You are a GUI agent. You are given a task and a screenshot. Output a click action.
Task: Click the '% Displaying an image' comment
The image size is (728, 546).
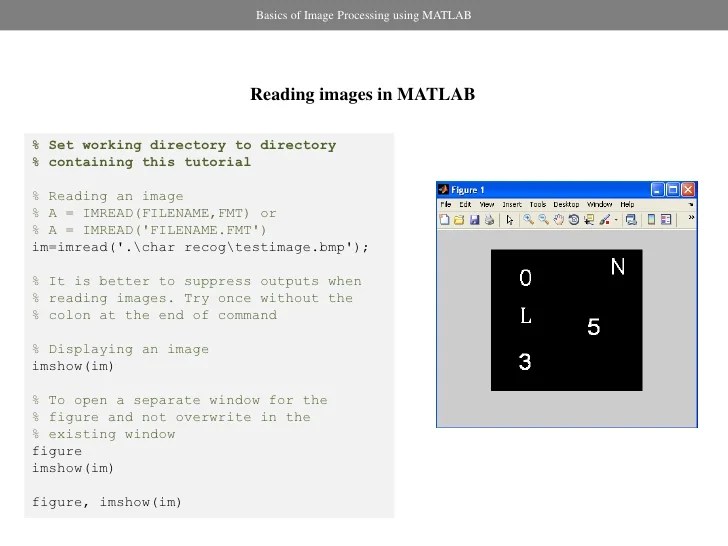[x=120, y=349]
